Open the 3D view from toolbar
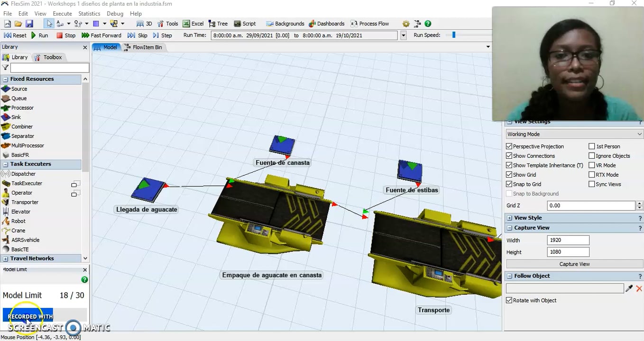The image size is (644, 341). (144, 24)
